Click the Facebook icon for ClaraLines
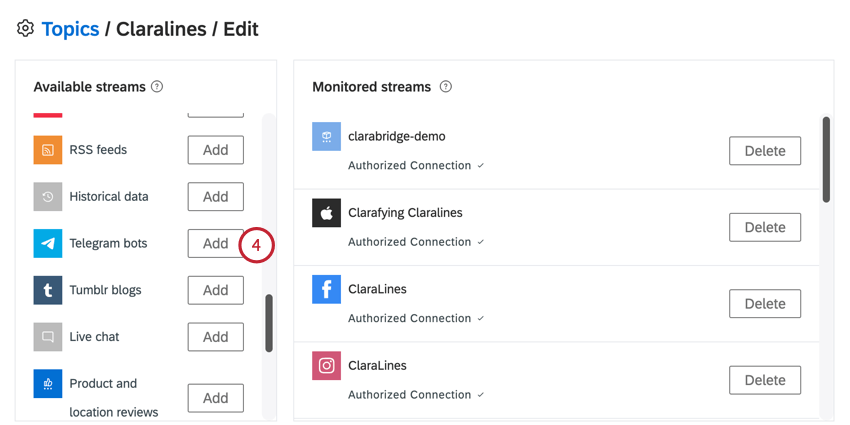Image resolution: width=850 pixels, height=425 pixels. [326, 289]
